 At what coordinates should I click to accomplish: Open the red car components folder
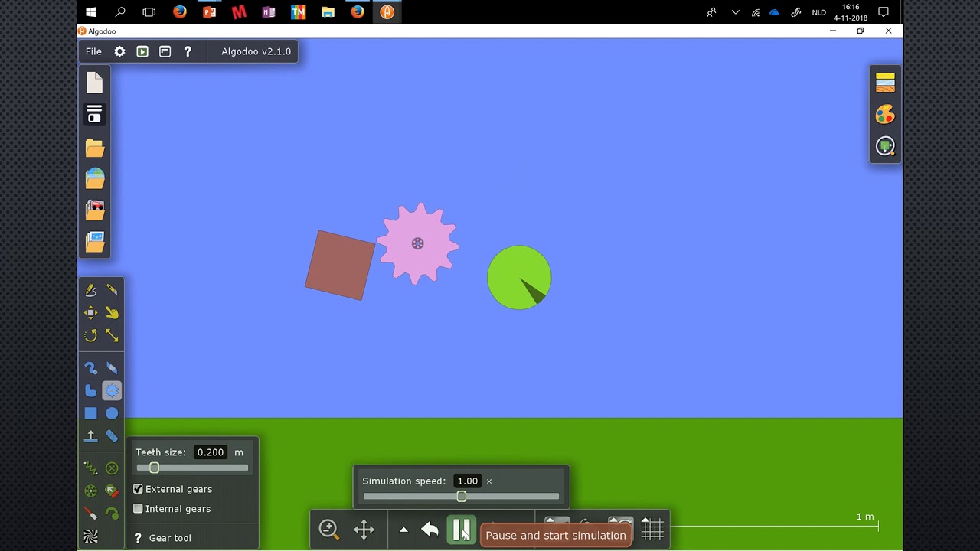pos(94,210)
